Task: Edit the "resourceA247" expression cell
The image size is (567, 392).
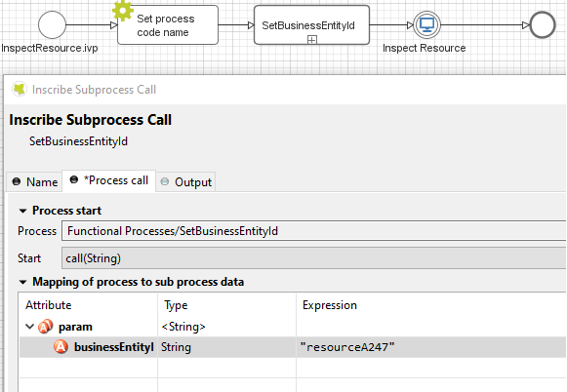Action: tap(431, 347)
